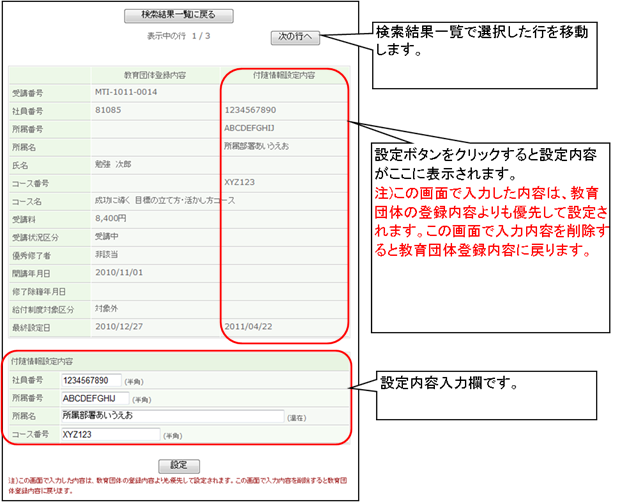Select the 所属名 text input field
Viewport: 620px width, 502px height.
[172, 415]
